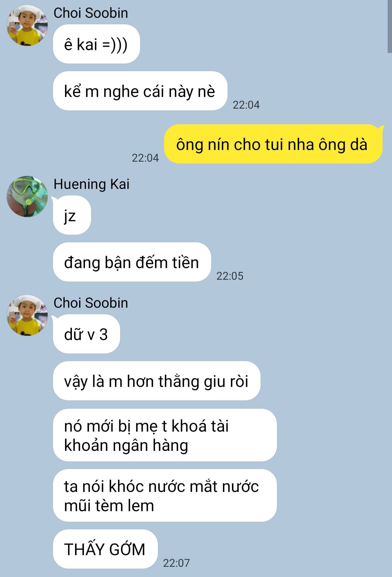The width and height of the screenshot is (392, 577).
Task: Tap the 22:07 timestamp
Action: [x=176, y=563]
